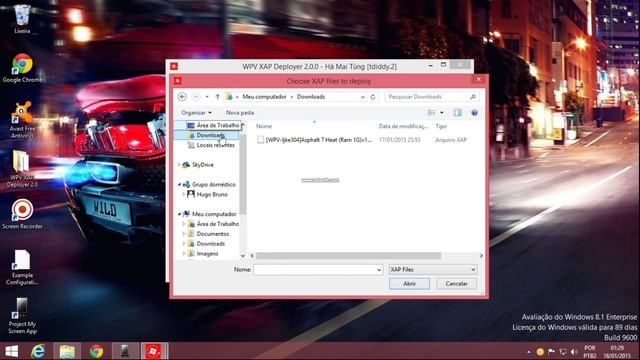Open the Organizar menu

196,113
